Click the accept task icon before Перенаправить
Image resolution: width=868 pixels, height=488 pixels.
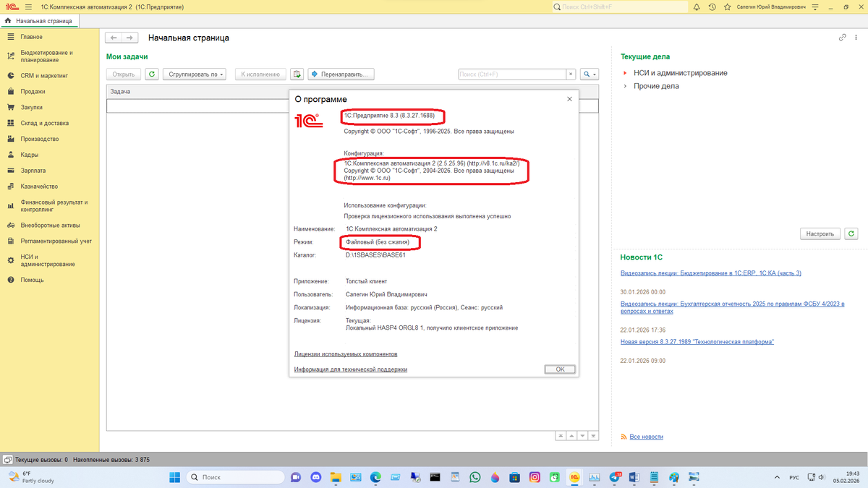pyautogui.click(x=297, y=74)
